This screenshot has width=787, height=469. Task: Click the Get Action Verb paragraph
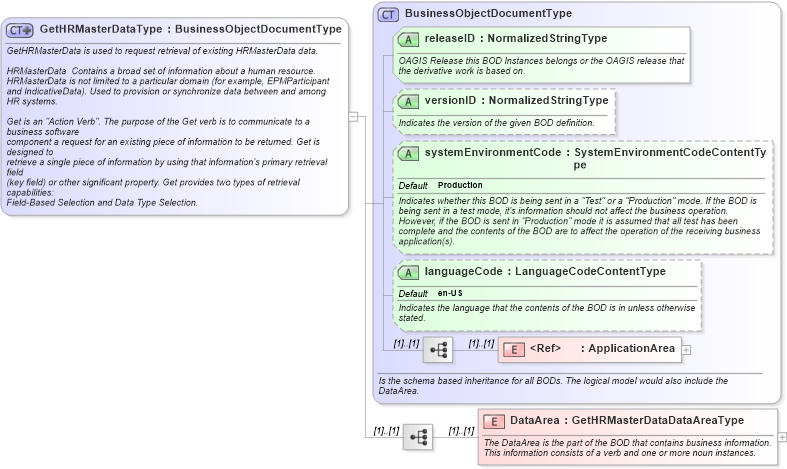167,162
